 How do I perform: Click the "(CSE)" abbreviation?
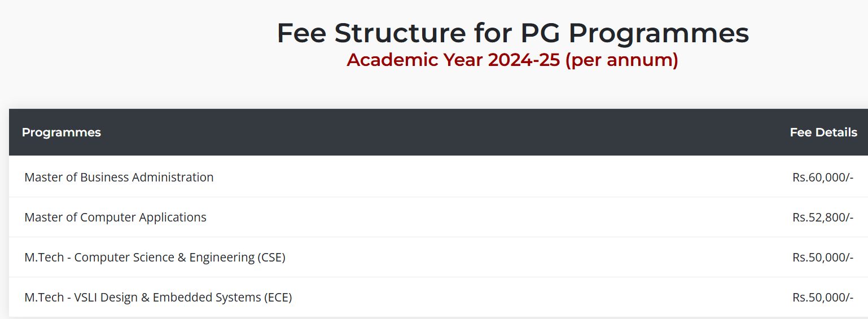click(x=271, y=258)
